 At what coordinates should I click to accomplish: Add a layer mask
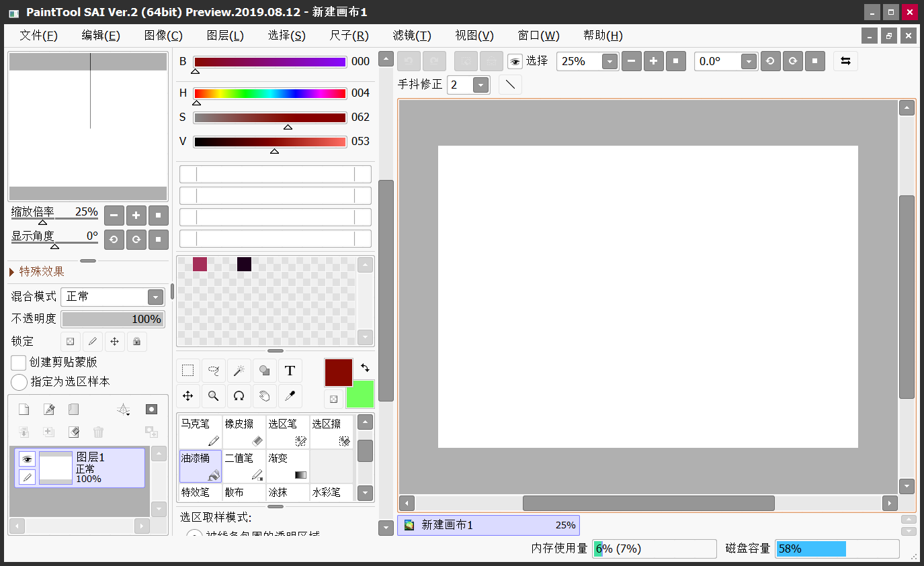[x=151, y=410]
